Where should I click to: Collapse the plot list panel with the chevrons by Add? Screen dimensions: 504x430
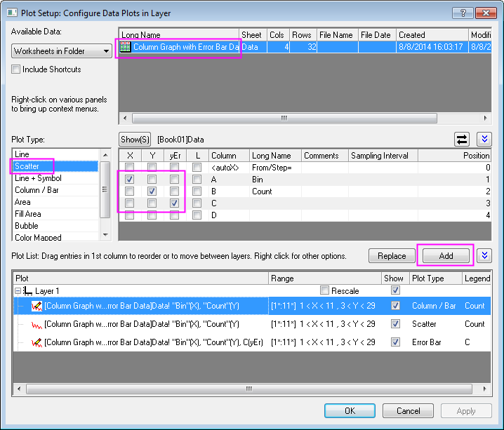[x=484, y=255]
